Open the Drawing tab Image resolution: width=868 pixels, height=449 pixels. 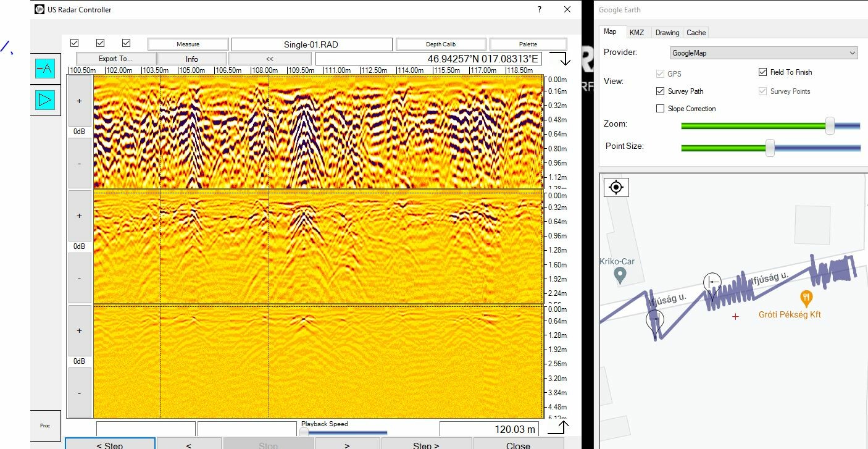pos(667,32)
